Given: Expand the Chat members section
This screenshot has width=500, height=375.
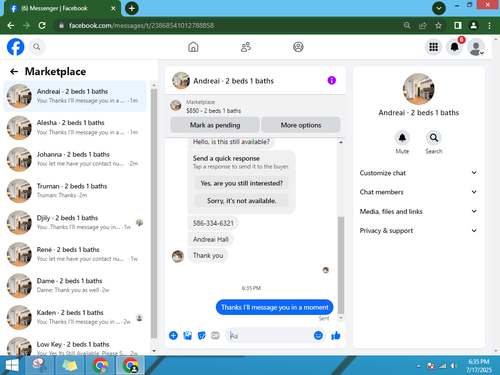Looking at the screenshot, I should click(x=418, y=192).
